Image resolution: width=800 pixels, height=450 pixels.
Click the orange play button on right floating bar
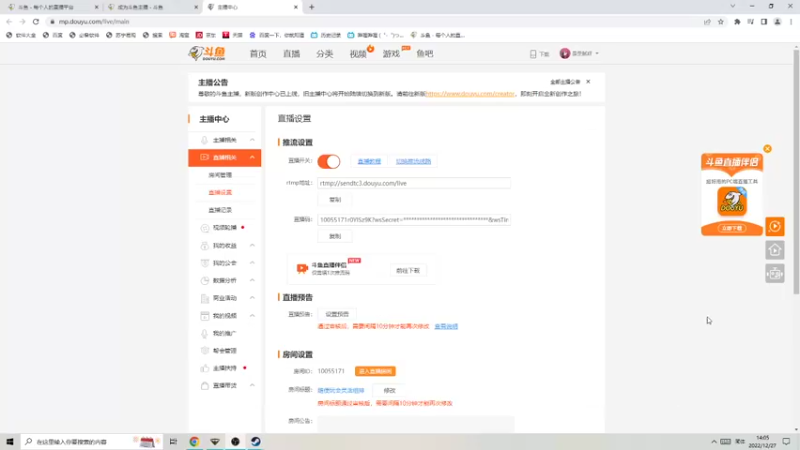pyautogui.click(x=774, y=227)
